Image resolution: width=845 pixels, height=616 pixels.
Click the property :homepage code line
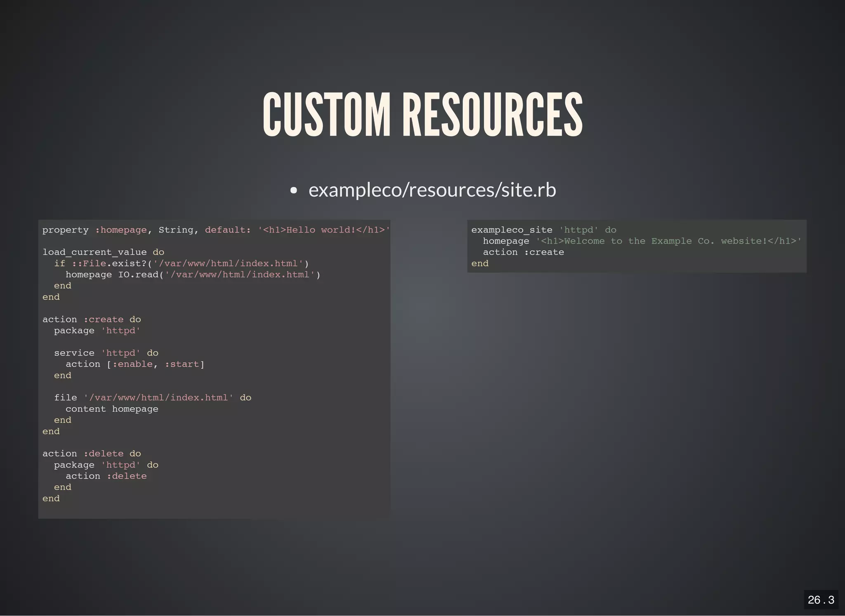click(215, 230)
